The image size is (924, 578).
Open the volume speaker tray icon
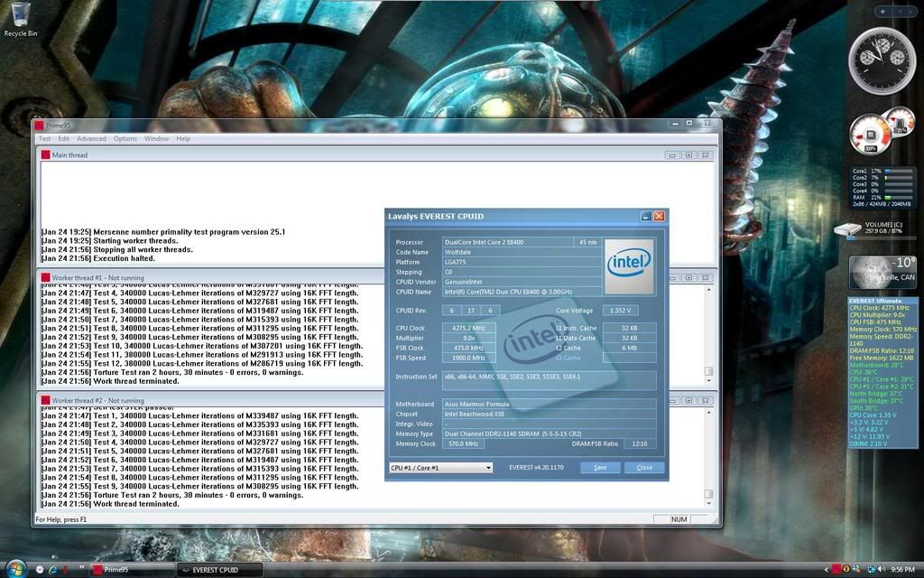click(x=882, y=569)
